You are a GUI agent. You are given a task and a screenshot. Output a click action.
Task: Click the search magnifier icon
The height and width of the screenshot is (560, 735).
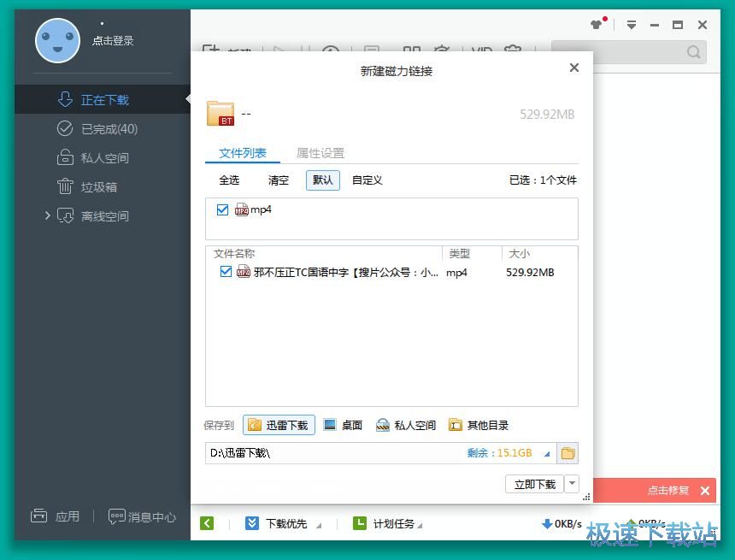point(694,51)
